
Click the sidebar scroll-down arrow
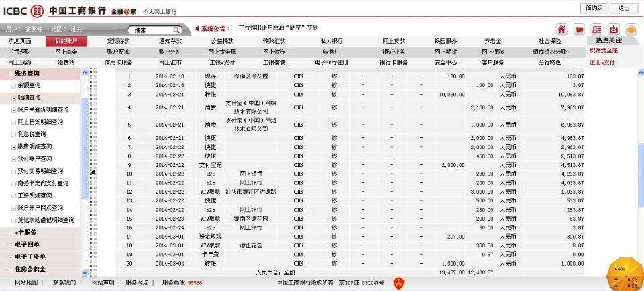[x=85, y=272]
